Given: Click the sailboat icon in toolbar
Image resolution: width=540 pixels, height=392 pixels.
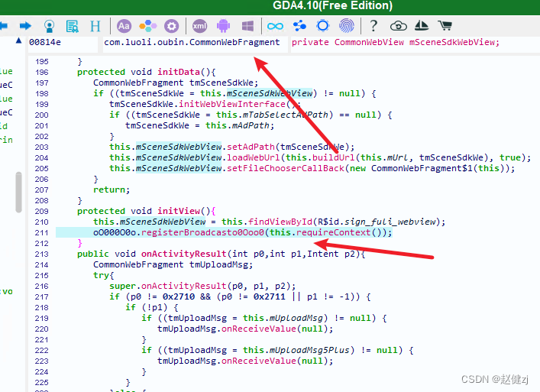Looking at the screenshot, I should [422, 26].
